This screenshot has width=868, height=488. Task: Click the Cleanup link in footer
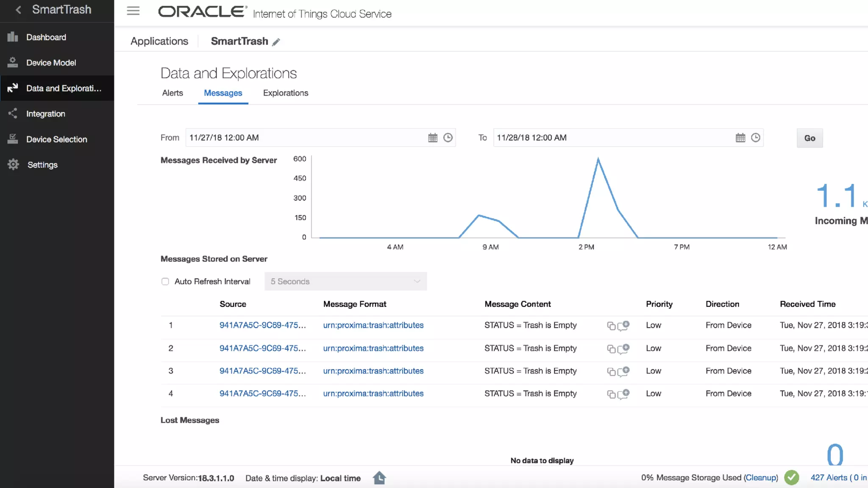(x=761, y=478)
